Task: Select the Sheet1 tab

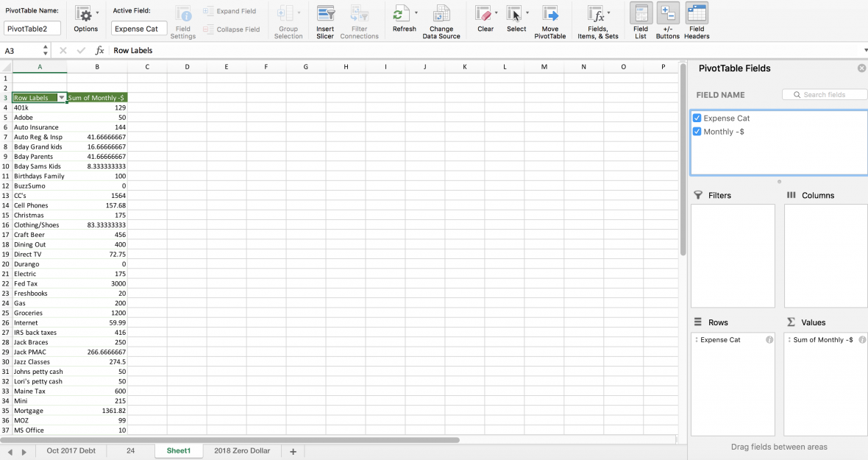Action: tap(178, 450)
